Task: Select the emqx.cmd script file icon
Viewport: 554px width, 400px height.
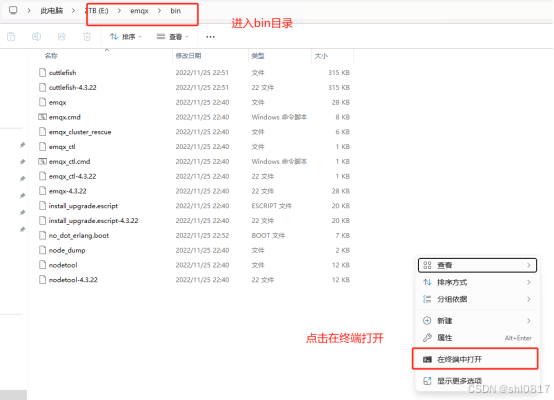Action: click(42, 117)
